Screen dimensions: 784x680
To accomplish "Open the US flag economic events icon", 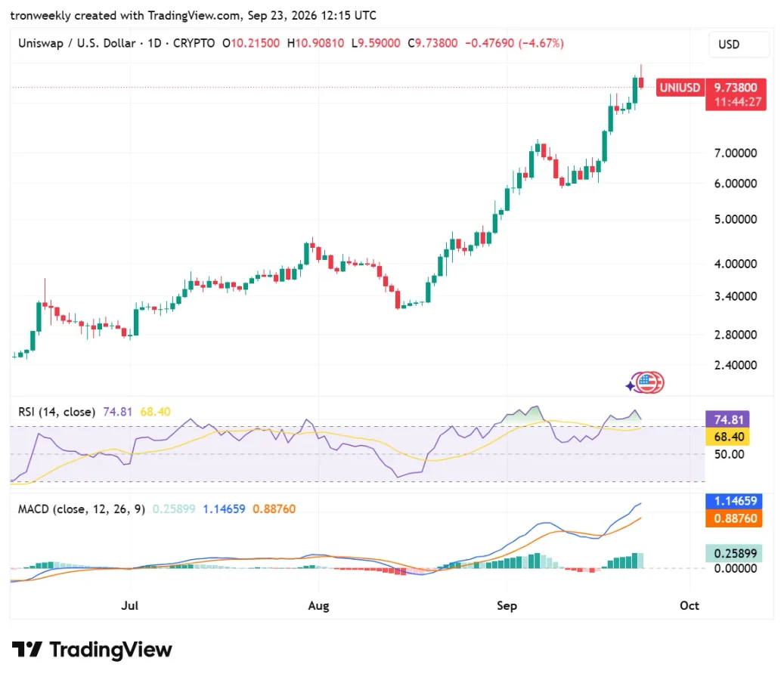I will 649,383.
